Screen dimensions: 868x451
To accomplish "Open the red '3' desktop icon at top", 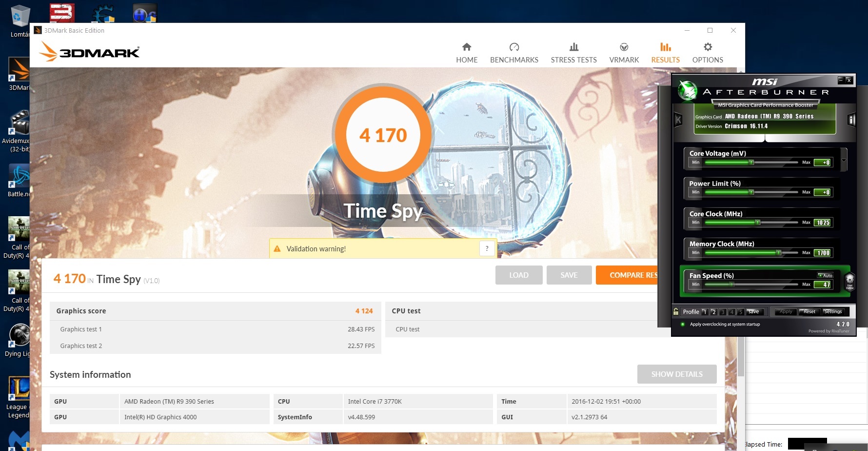I will click(x=62, y=13).
